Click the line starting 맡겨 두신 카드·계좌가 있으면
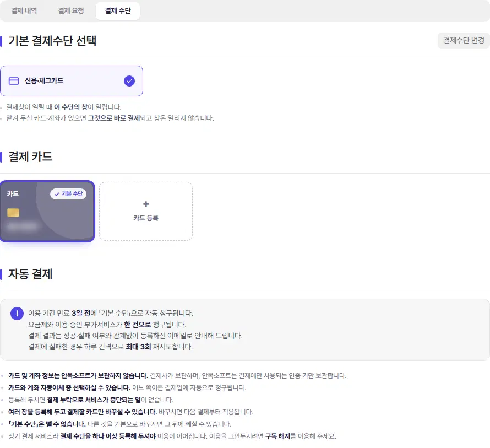 [110, 118]
